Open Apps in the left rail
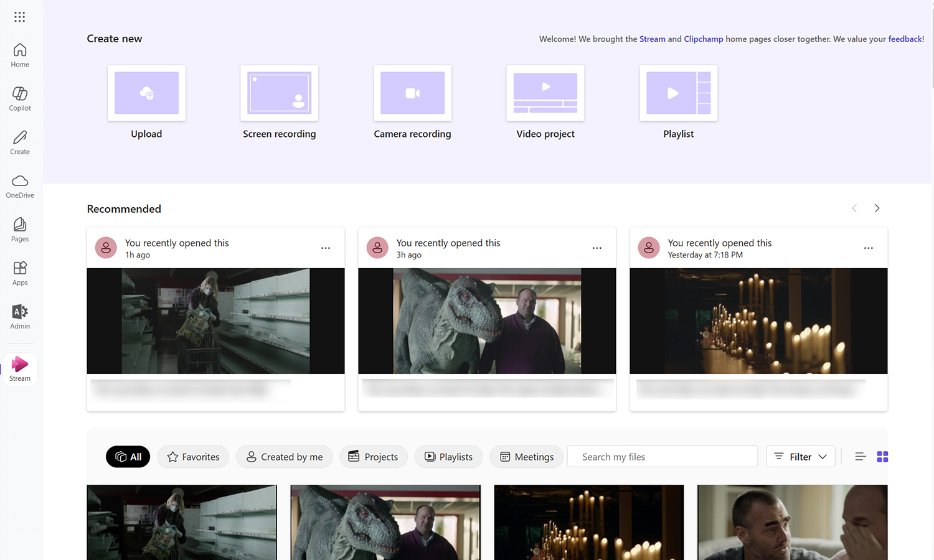The height and width of the screenshot is (560, 934). pos(20,273)
